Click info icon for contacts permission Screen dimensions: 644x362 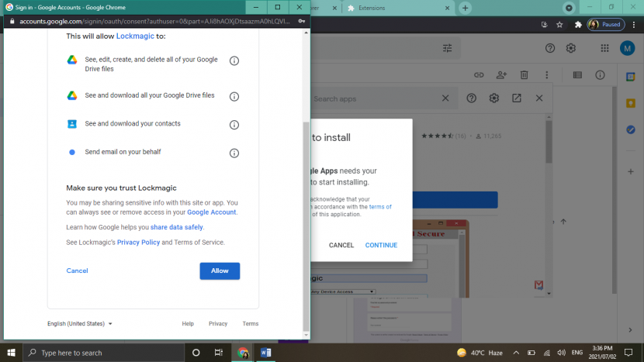click(x=234, y=125)
